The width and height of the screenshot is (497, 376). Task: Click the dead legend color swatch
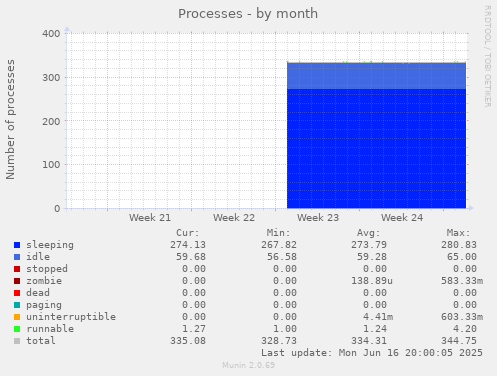[x=17, y=293]
